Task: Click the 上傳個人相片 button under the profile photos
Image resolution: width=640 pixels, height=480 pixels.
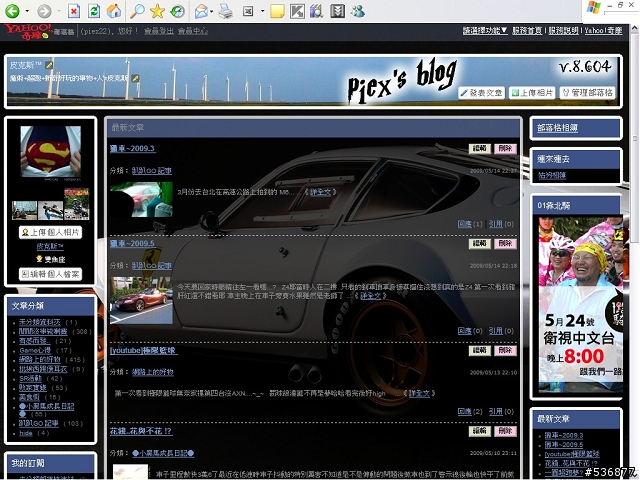Action: point(51,232)
